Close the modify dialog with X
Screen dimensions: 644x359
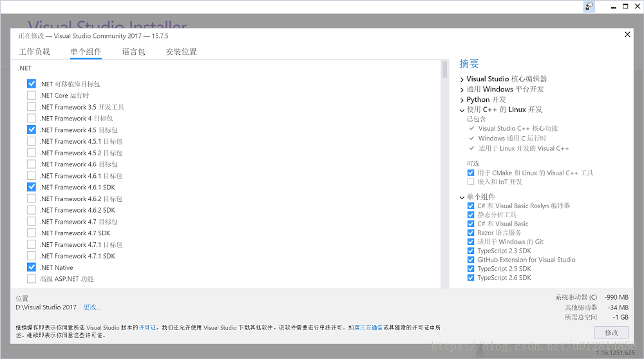[627, 35]
